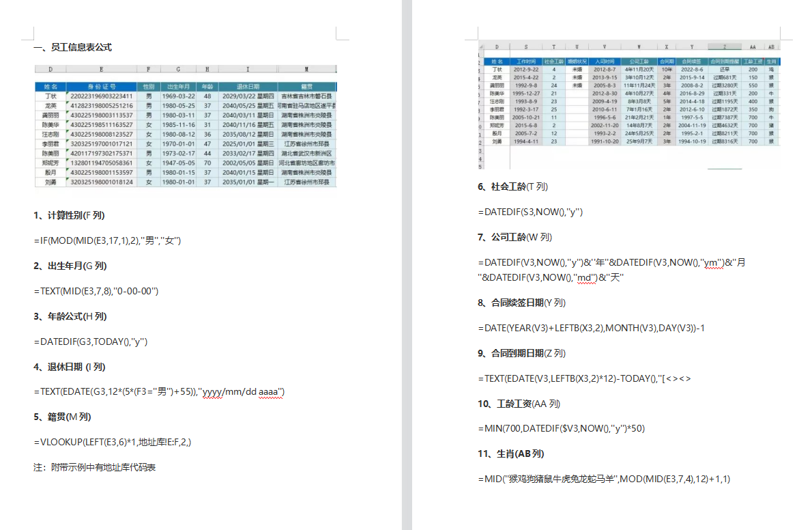Click the heading 一、员工信息表公式

(x=72, y=47)
